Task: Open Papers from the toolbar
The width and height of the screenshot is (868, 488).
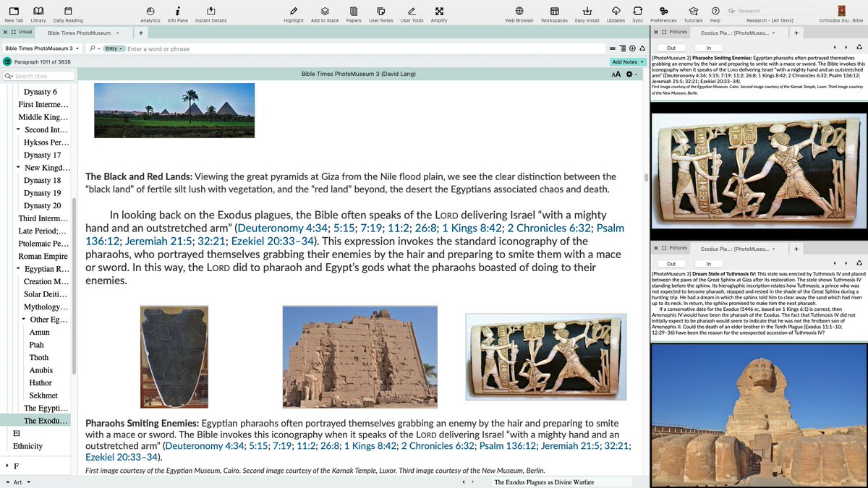Action: 354,14
